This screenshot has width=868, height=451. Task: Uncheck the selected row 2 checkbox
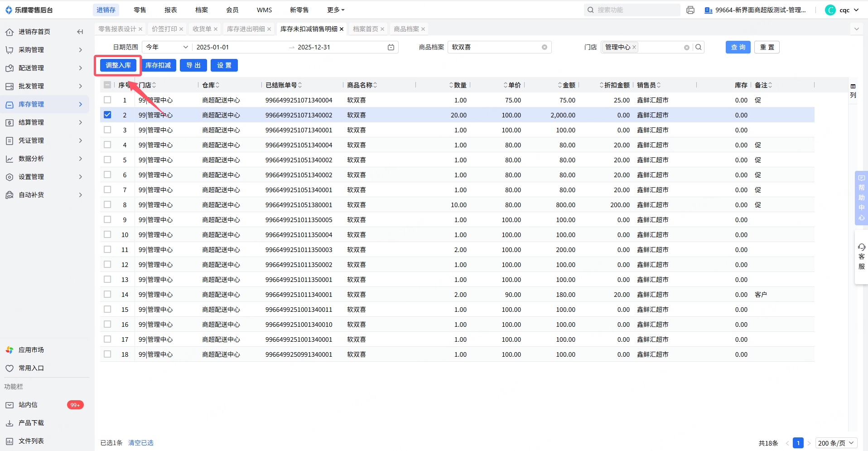(x=107, y=115)
